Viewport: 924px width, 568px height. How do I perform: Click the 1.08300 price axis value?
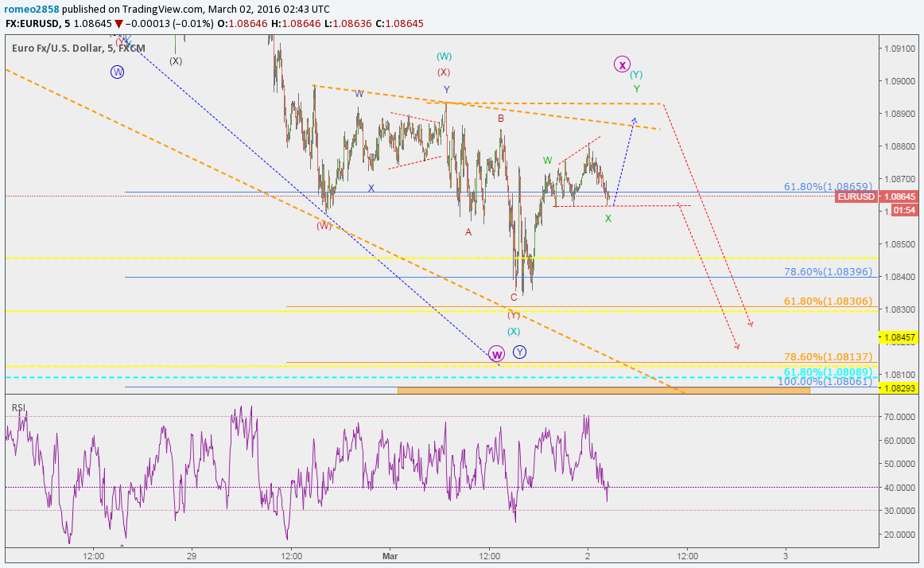[902, 309]
